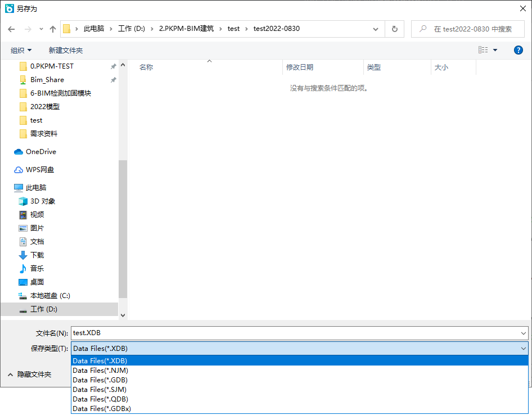The width and height of the screenshot is (532, 415).
Task: Click 新建文件夹 to create folder
Action: point(65,51)
